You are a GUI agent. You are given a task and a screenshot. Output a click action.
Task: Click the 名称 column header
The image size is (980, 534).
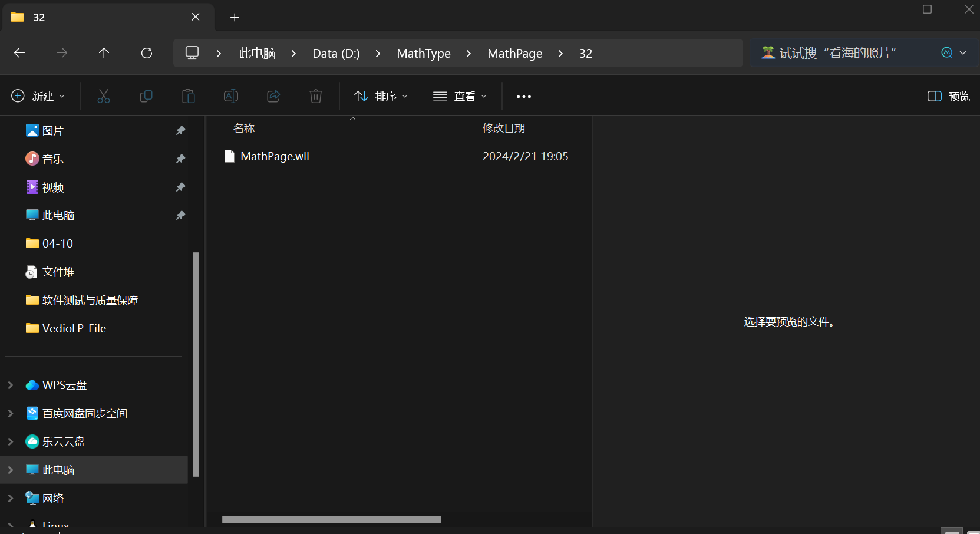click(244, 128)
